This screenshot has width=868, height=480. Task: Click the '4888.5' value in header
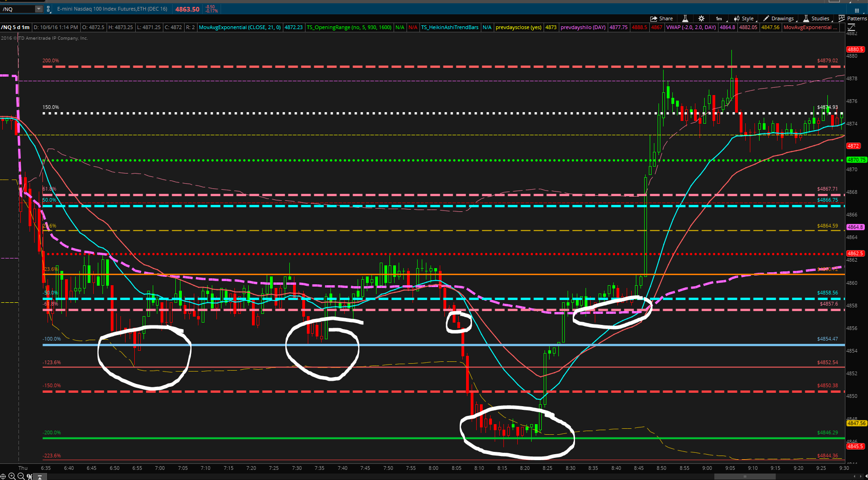pyautogui.click(x=639, y=27)
